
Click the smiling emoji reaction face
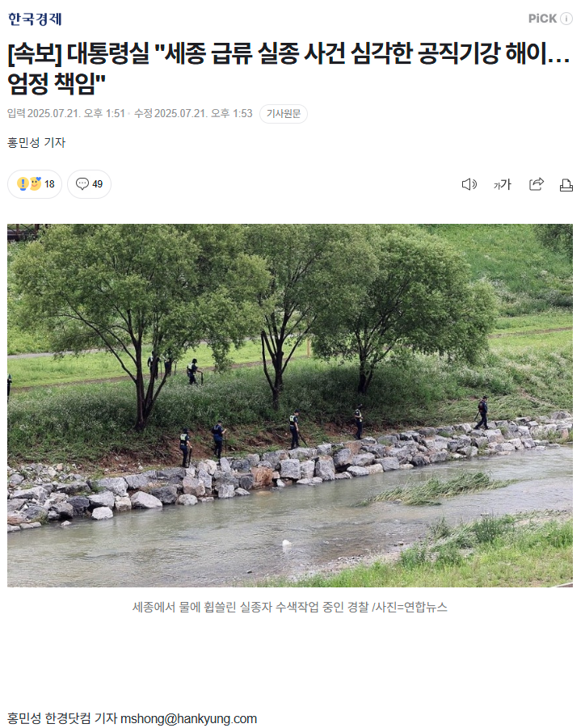(36, 184)
